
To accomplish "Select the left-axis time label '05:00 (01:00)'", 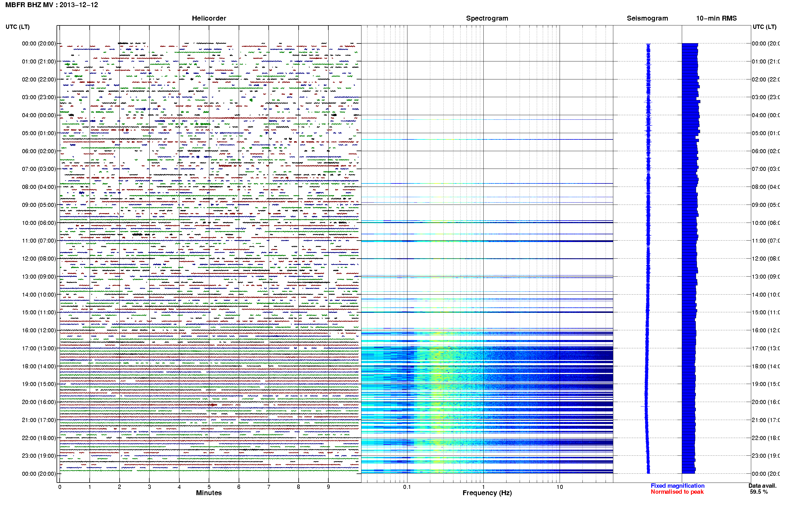I will tap(39, 133).
